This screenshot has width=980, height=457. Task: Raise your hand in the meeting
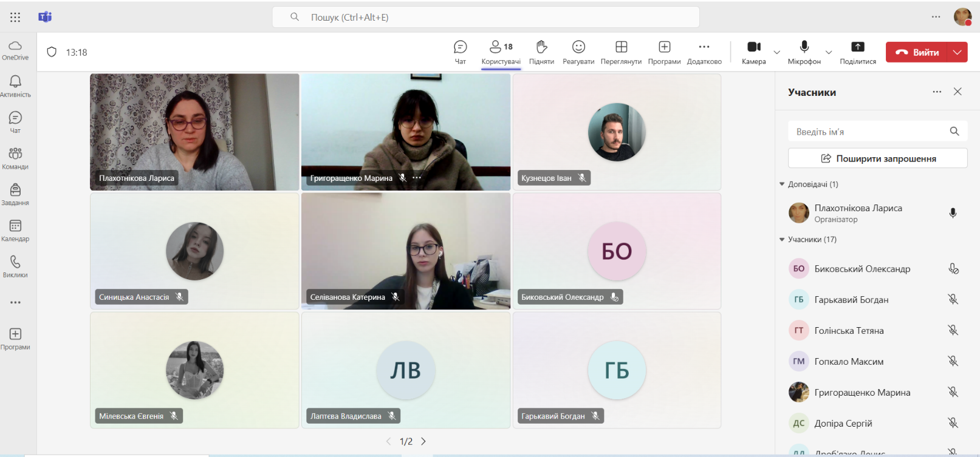coord(541,52)
